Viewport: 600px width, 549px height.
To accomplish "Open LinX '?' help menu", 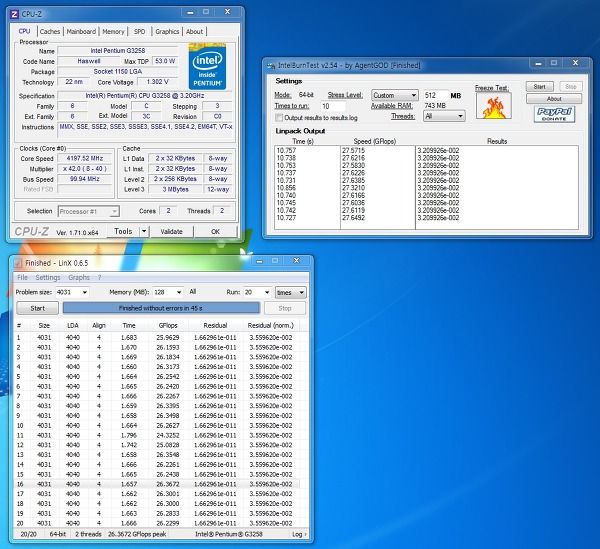I will pos(99,277).
